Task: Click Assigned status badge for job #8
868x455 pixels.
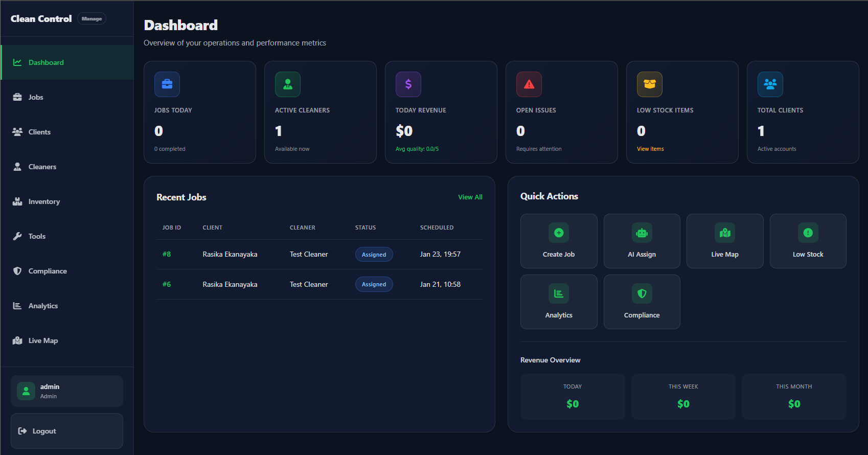Action: 374,255
